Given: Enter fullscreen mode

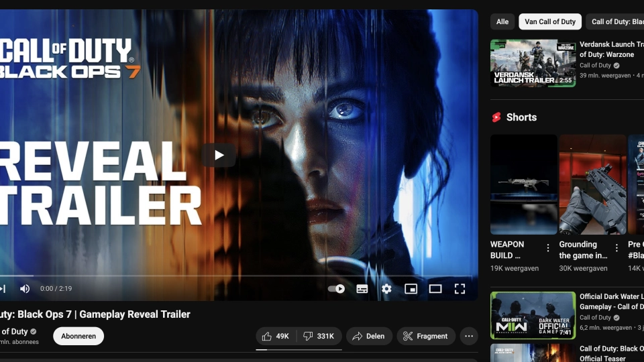Looking at the screenshot, I should coord(460,289).
